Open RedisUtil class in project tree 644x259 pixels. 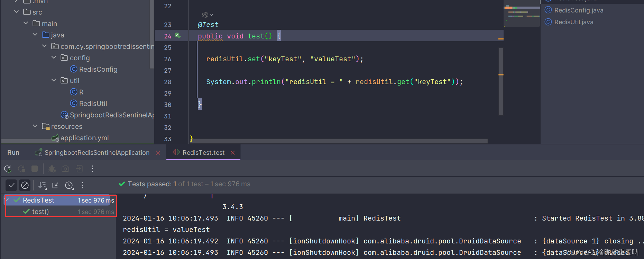coord(89,104)
